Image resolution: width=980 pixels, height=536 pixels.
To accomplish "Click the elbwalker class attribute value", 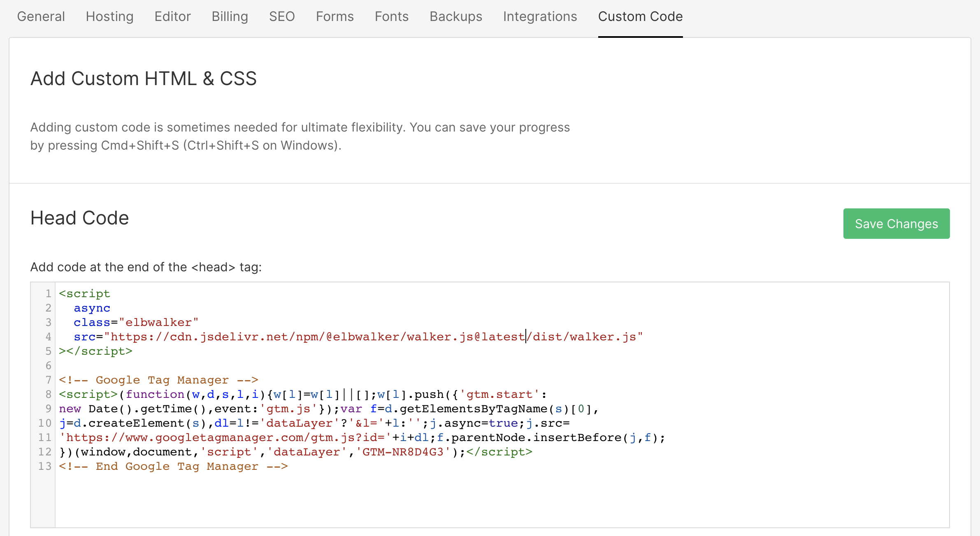I will [x=161, y=322].
